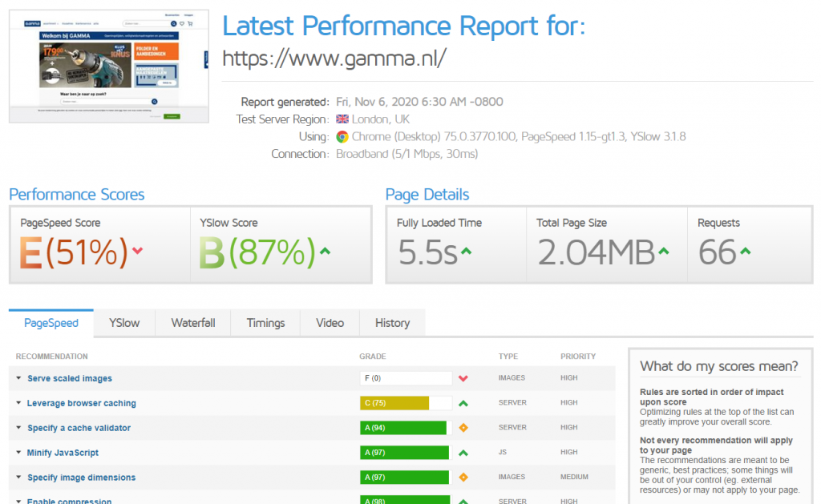Click the 66 requests value
The width and height of the screenshot is (821, 504).
tap(718, 252)
